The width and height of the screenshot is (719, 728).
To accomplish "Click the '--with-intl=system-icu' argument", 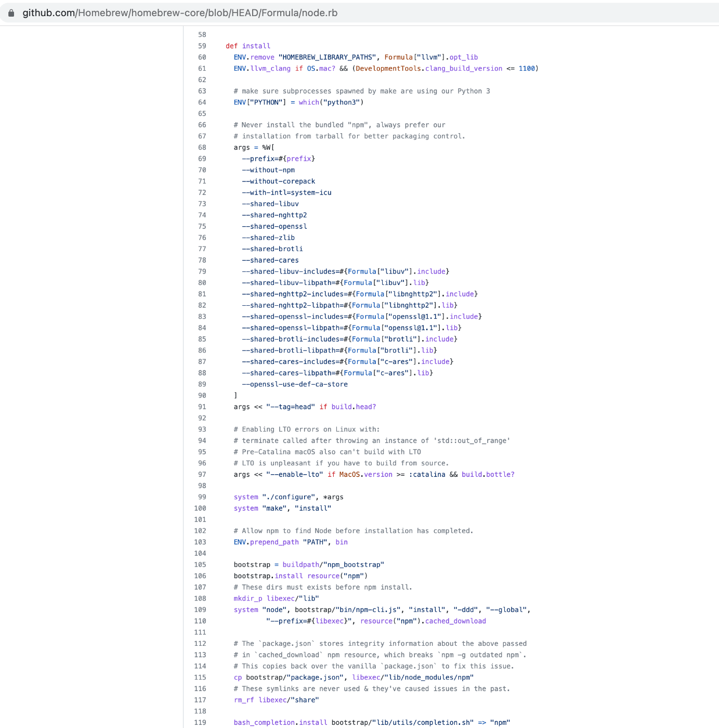I will point(286,192).
